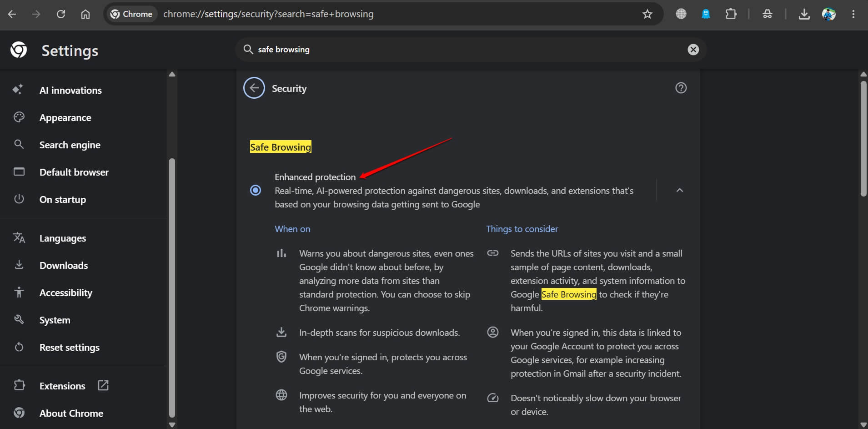Open the home page icon
The width and height of the screenshot is (868, 429).
85,14
